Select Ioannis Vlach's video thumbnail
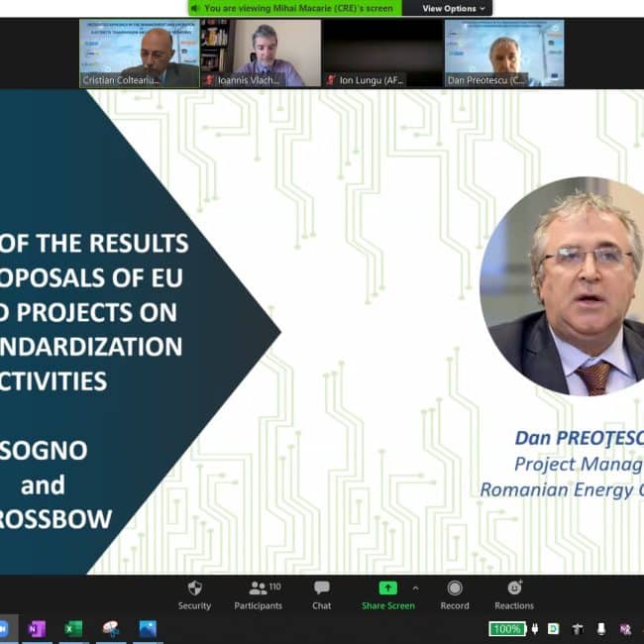 [262, 54]
